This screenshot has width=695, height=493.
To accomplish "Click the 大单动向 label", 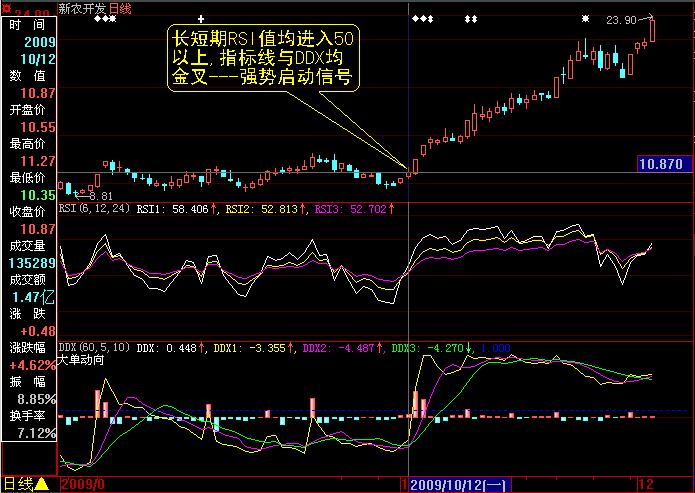I will [81, 360].
